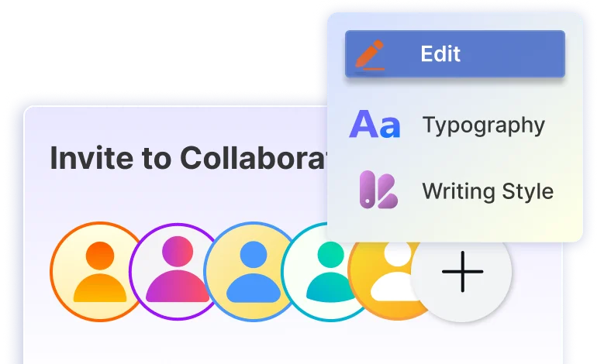
Task: Click the black plus symbol in circle
Action: [462, 272]
